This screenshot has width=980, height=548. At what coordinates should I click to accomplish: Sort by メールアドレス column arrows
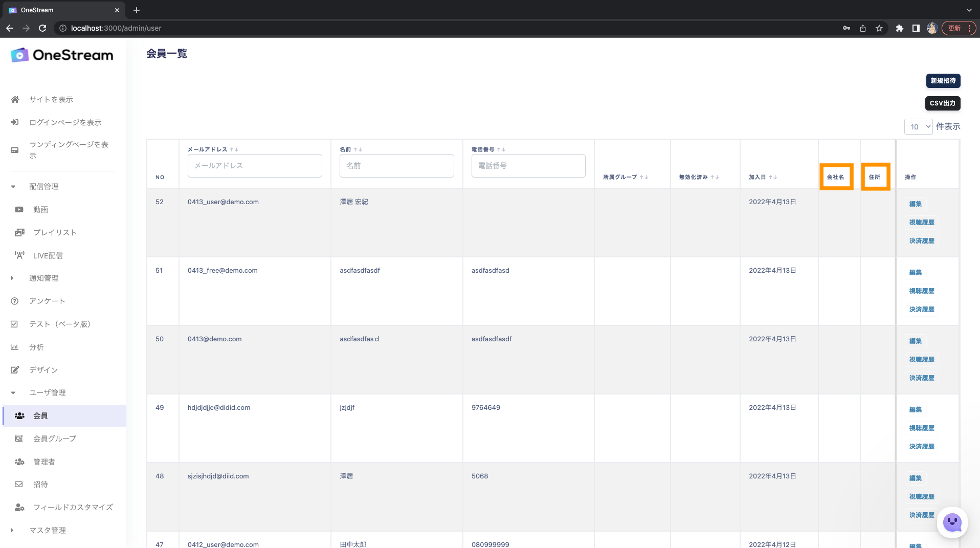tap(234, 149)
